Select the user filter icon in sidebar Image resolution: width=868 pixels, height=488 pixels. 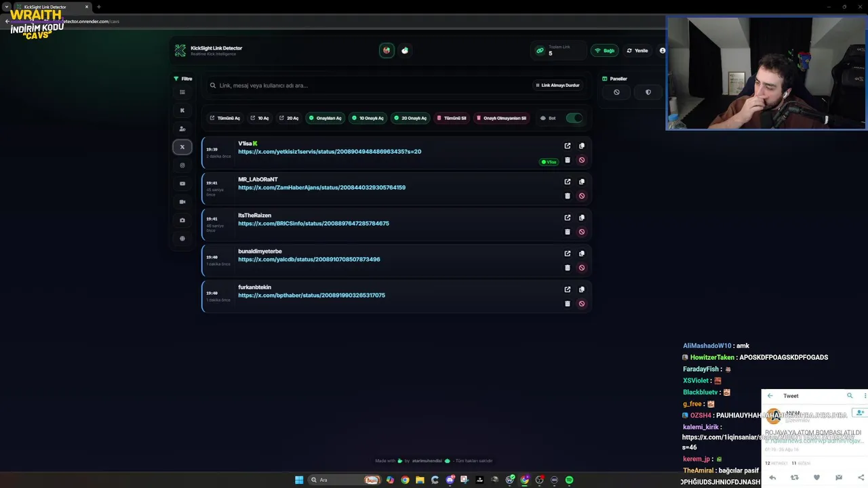click(182, 129)
